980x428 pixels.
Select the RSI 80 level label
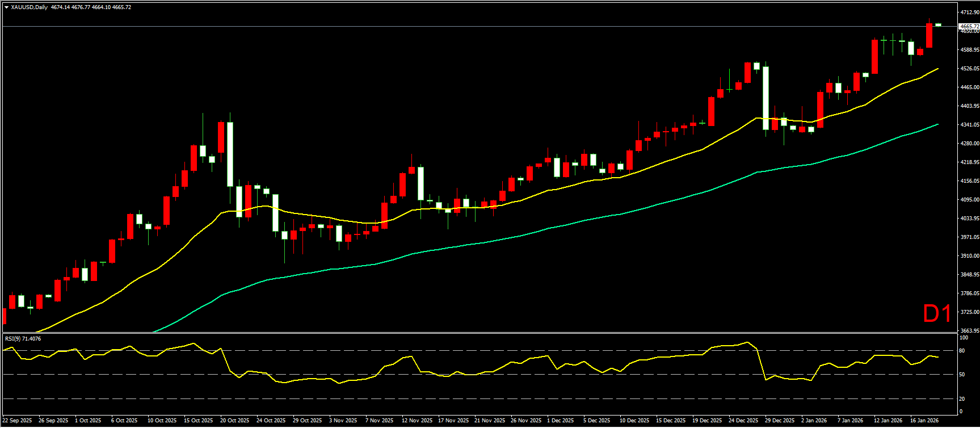[x=962, y=351]
